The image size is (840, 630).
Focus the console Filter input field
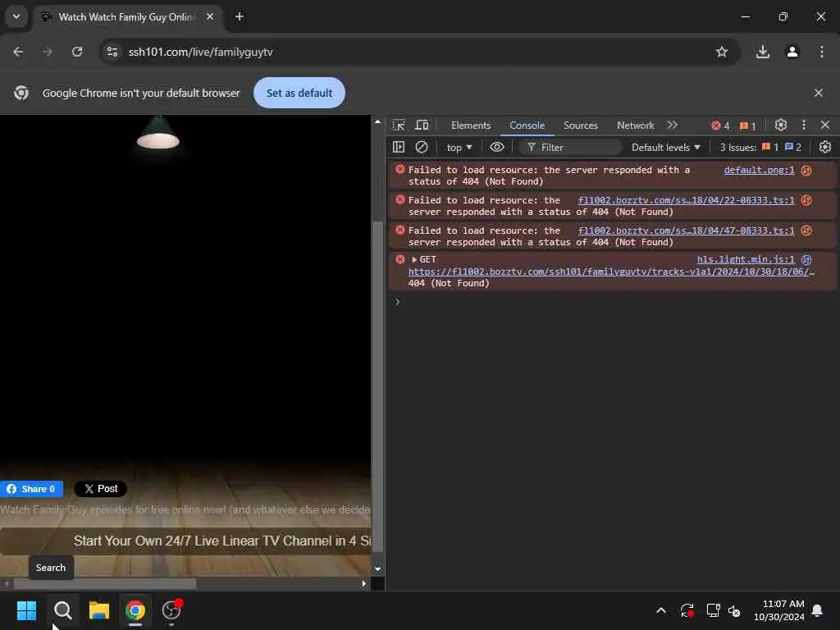point(571,148)
